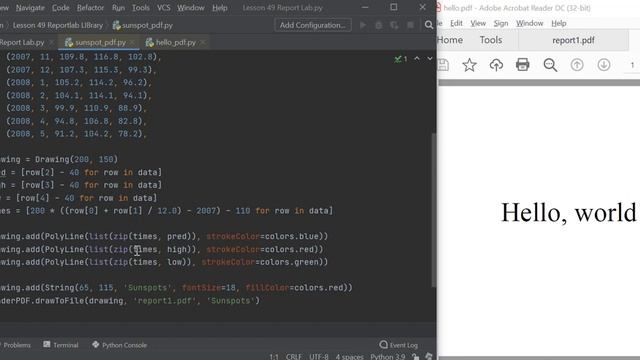
Task: Click the 1:1 cursor position indicator
Action: (x=273, y=357)
